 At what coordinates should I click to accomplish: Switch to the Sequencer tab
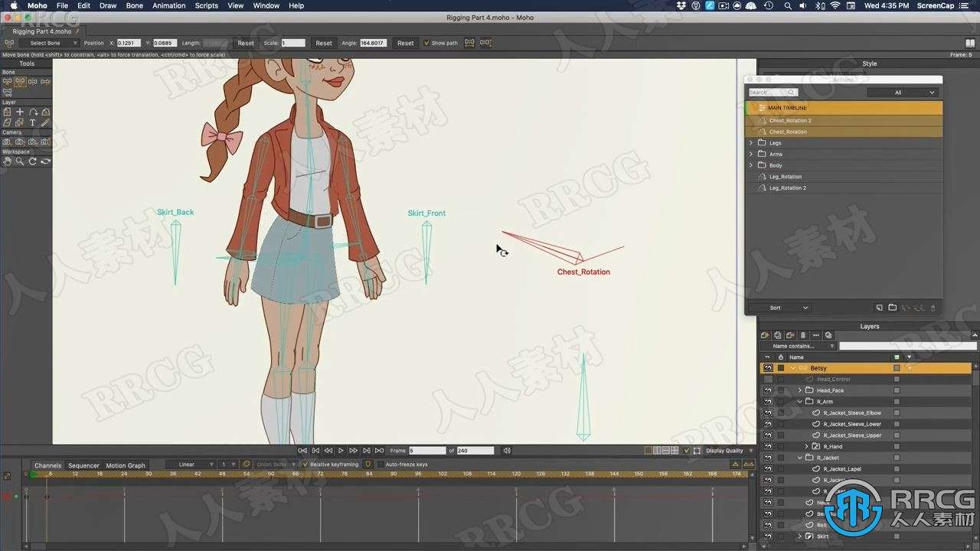point(83,465)
